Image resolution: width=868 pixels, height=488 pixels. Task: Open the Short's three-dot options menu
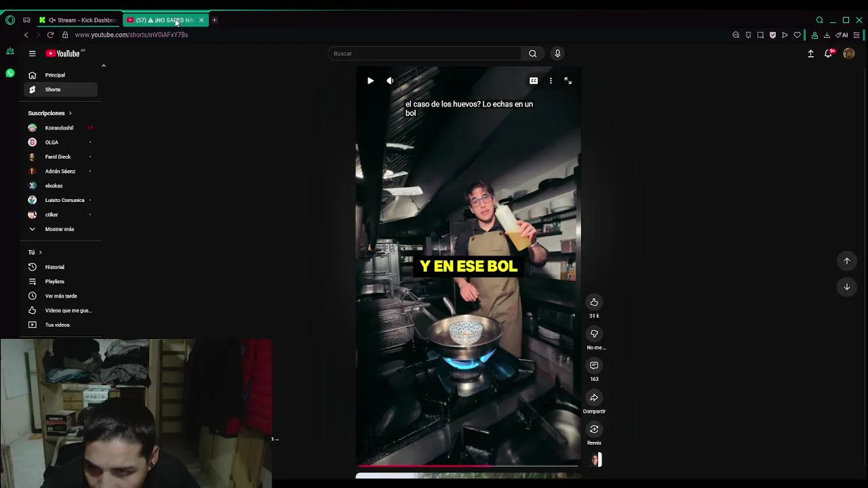point(551,81)
